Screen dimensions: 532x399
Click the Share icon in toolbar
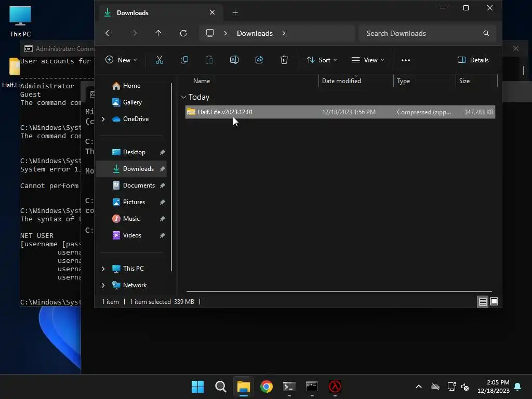click(259, 60)
